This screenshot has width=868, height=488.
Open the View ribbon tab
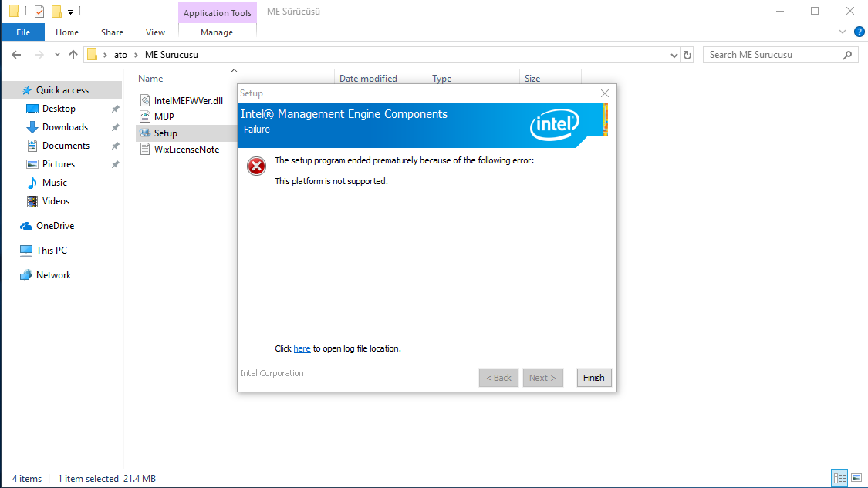155,32
